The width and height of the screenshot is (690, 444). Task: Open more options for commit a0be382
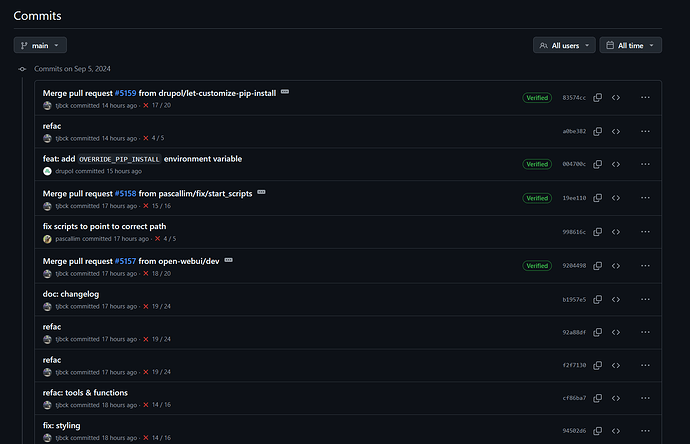tap(645, 132)
